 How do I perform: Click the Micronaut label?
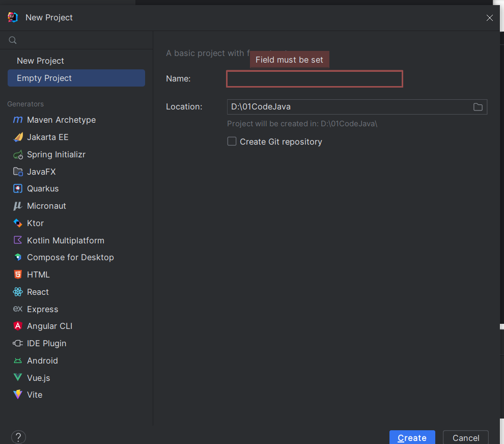point(46,206)
